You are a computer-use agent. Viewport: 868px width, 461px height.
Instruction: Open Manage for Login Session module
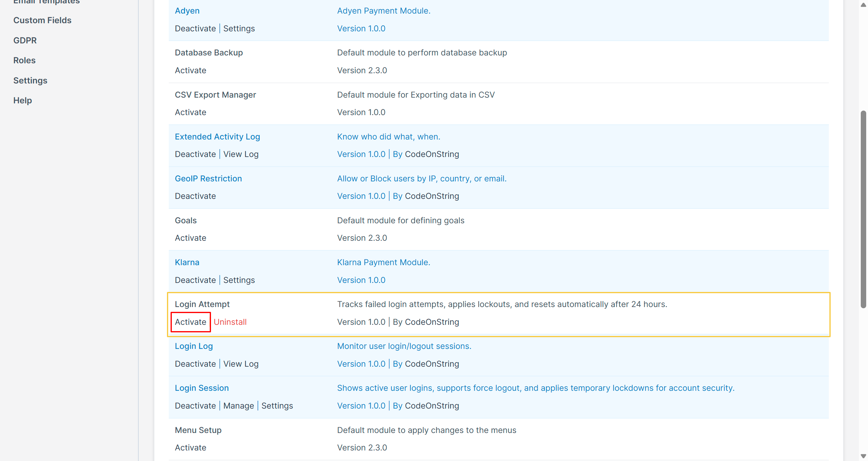(x=238, y=406)
